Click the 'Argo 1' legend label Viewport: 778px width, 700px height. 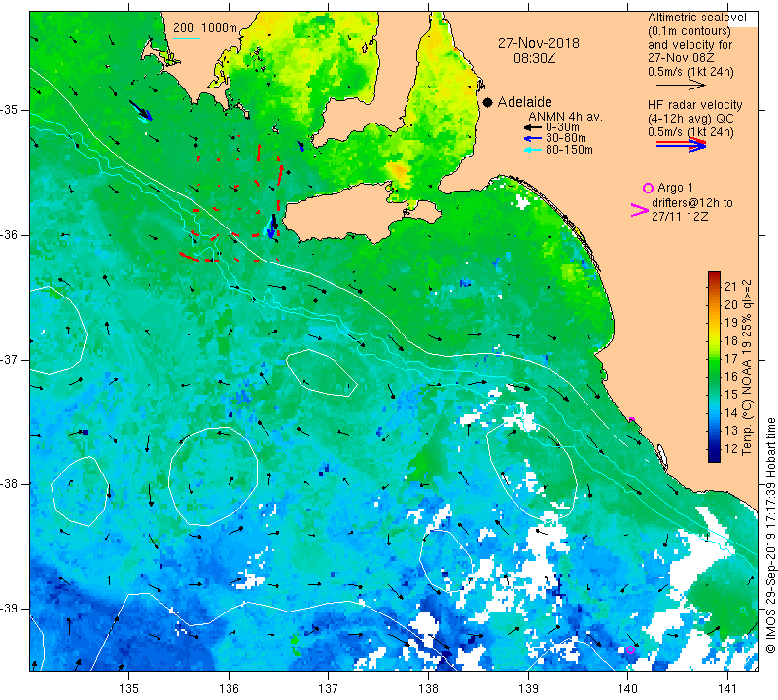point(675,188)
